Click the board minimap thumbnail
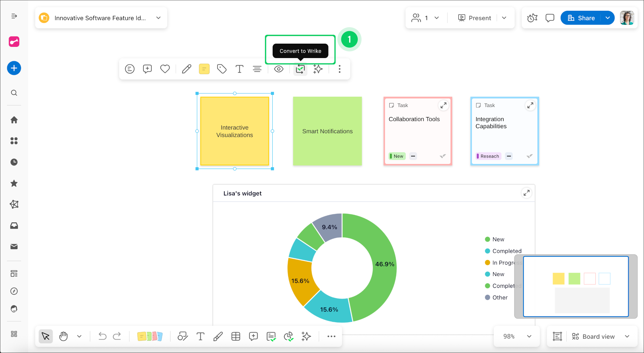Screen dimensions: 644x353 (576, 286)
